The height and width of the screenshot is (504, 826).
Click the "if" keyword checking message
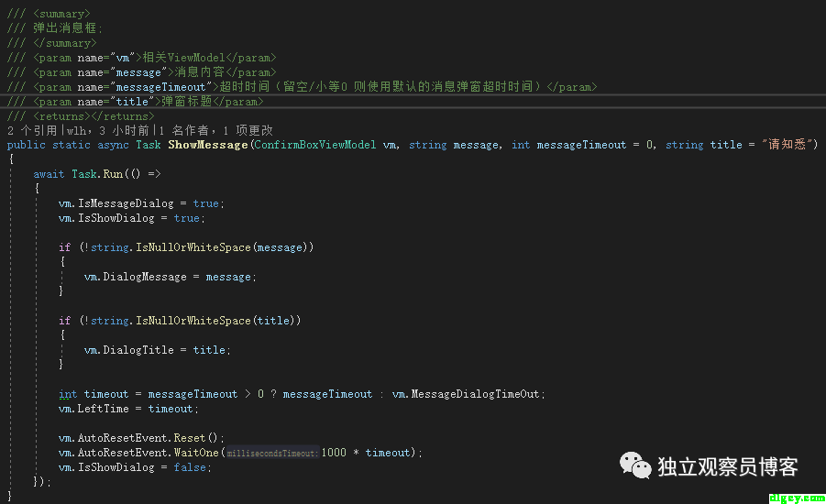pos(65,247)
